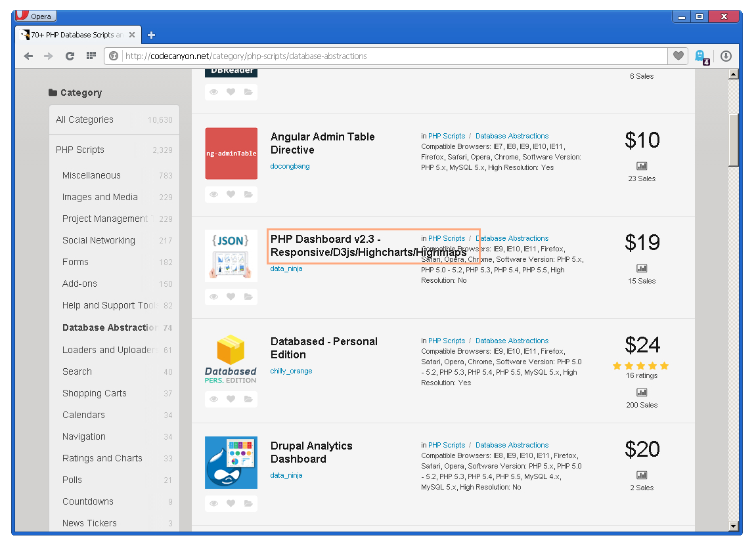The image size is (756, 546).
Task: Favorite Databased Personal Edition with heart icon
Action: 231,399
